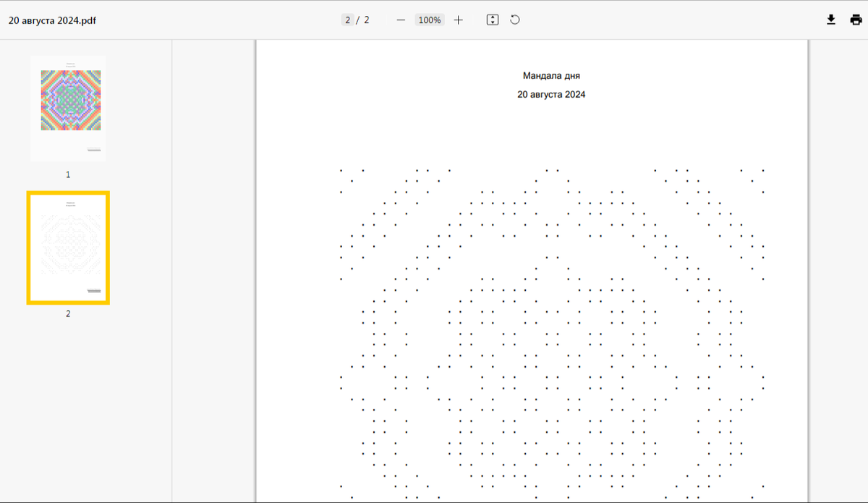
Task: Click the thumbnail label "1"
Action: click(x=68, y=175)
